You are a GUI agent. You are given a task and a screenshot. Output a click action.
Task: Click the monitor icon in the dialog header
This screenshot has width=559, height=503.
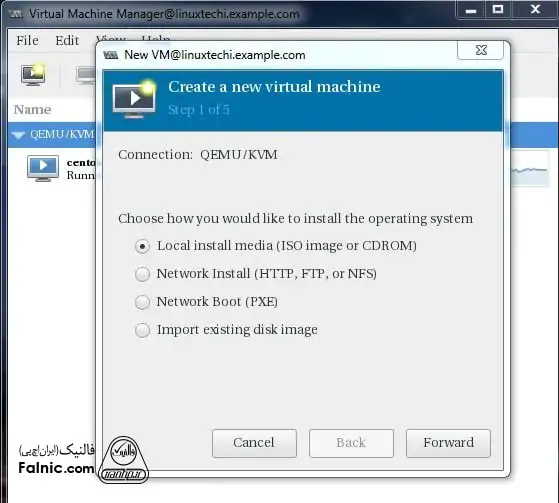coord(134,99)
